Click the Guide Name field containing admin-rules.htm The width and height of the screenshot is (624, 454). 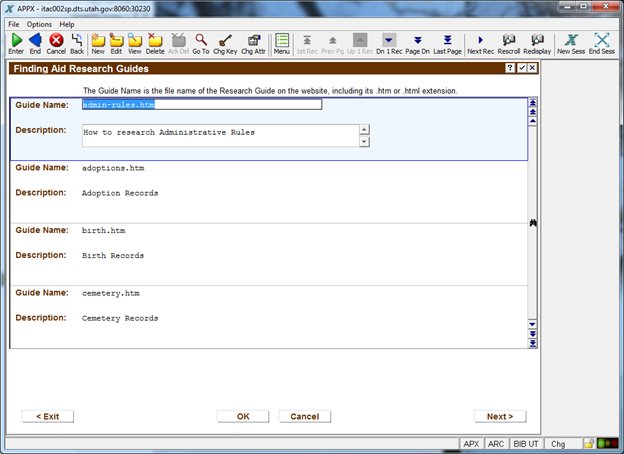tap(201, 104)
